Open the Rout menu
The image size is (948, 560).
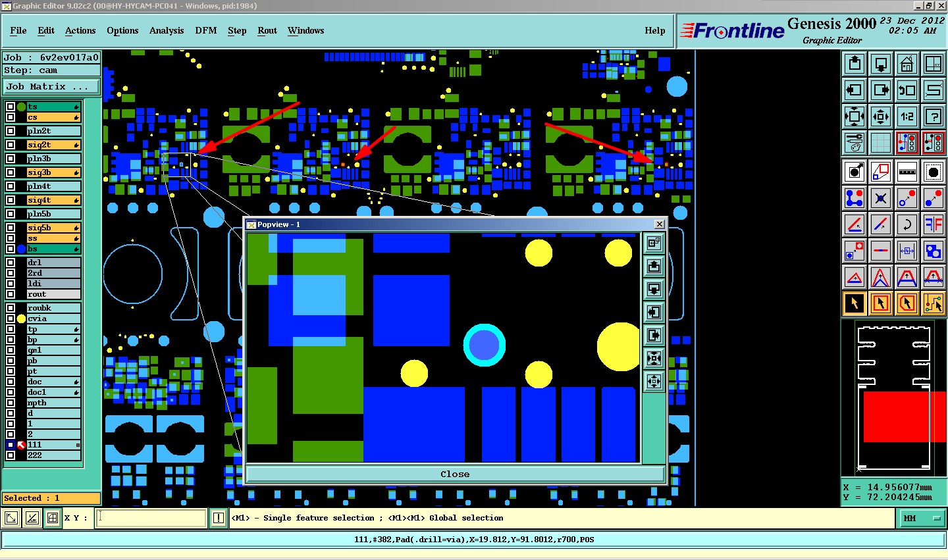(267, 30)
